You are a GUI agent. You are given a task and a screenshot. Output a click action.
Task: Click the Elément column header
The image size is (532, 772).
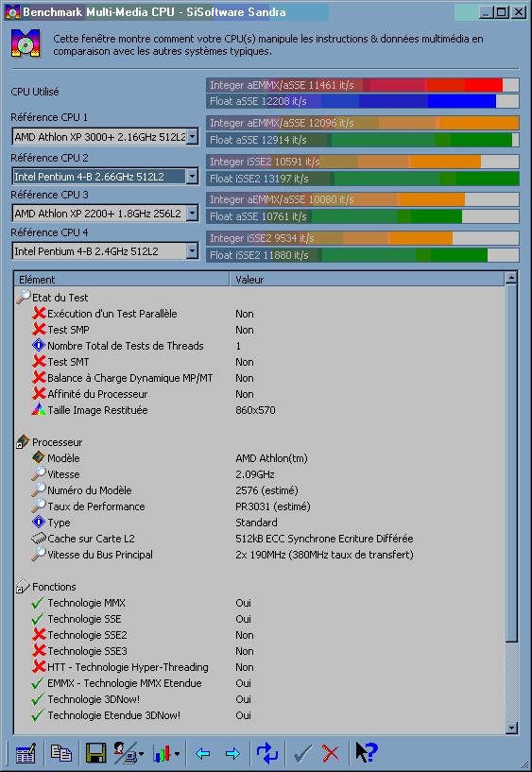[122, 279]
